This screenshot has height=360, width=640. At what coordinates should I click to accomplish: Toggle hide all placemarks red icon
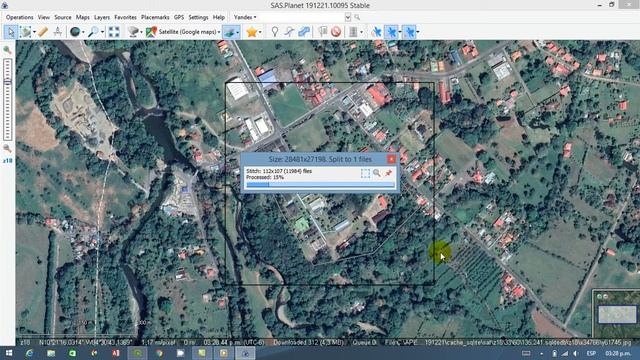[x=336, y=31]
